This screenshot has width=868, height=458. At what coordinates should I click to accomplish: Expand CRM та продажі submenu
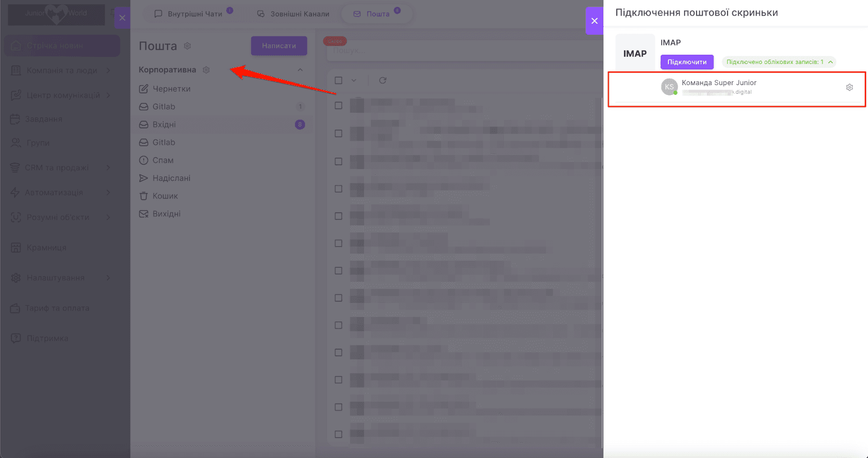click(x=108, y=167)
